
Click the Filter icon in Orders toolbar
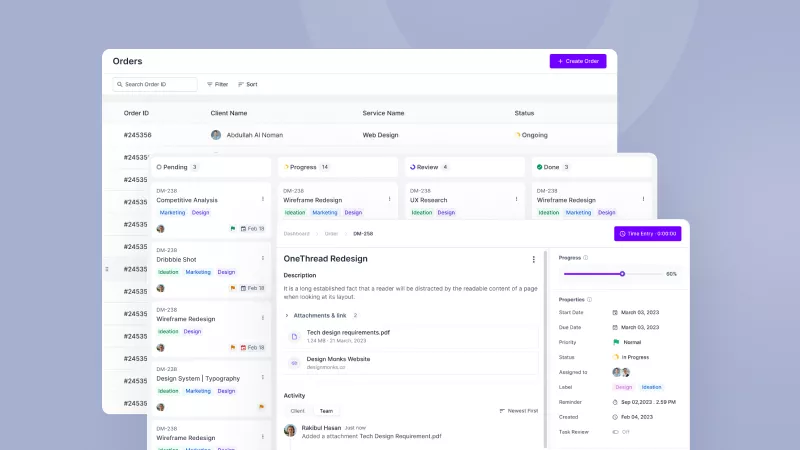pyautogui.click(x=209, y=84)
